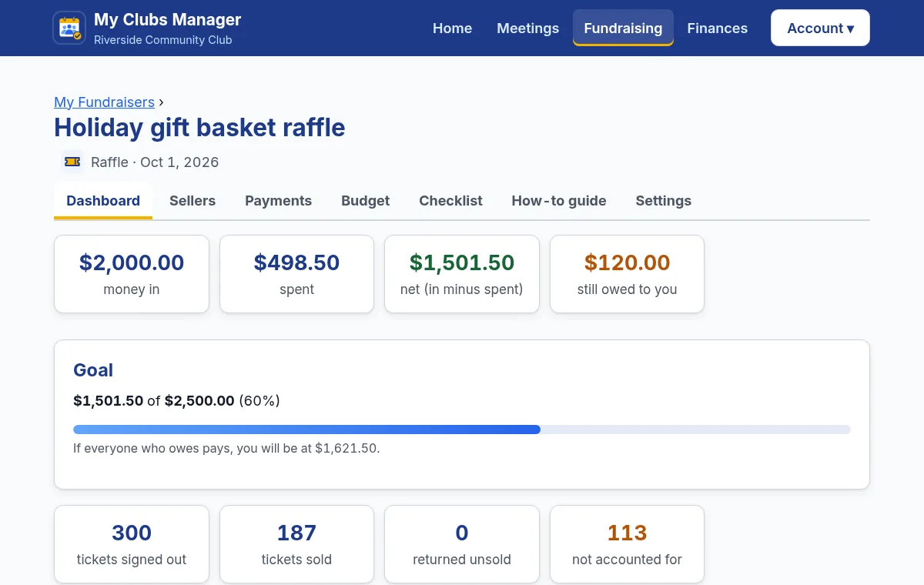Switch to the Sellers tab

pyautogui.click(x=192, y=201)
